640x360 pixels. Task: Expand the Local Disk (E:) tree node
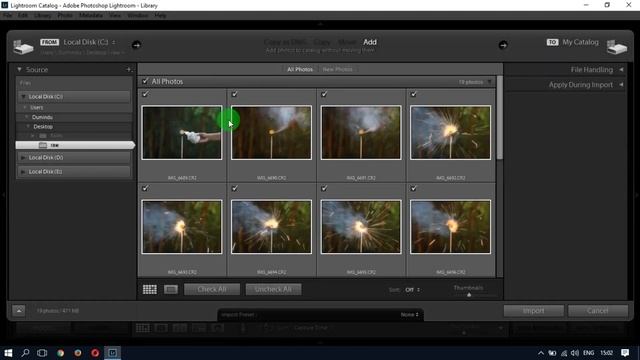pyautogui.click(x=23, y=172)
